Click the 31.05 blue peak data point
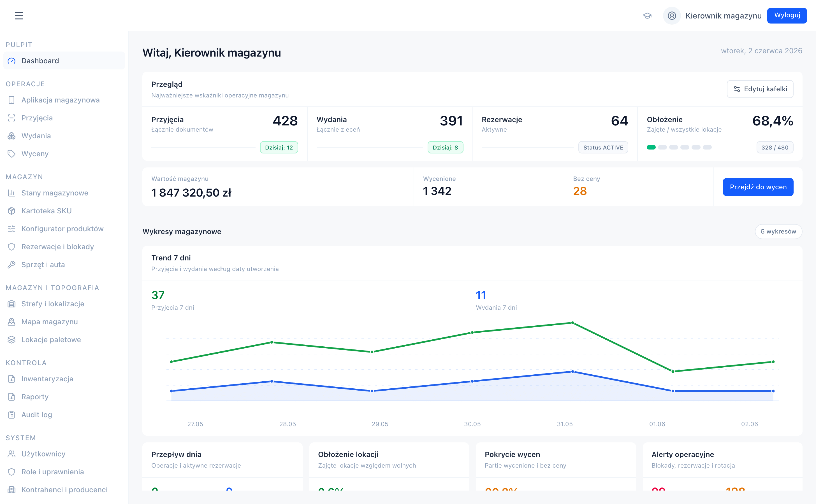816x504 pixels. click(572, 371)
